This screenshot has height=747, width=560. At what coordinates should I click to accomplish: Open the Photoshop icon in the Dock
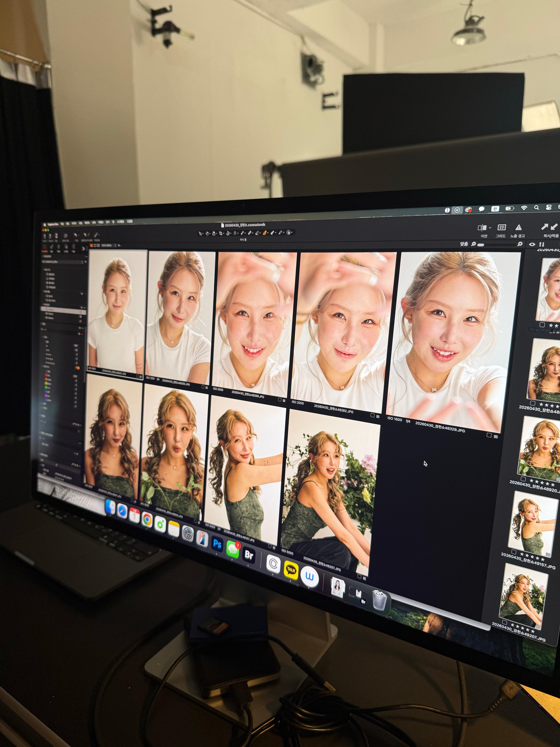(217, 544)
